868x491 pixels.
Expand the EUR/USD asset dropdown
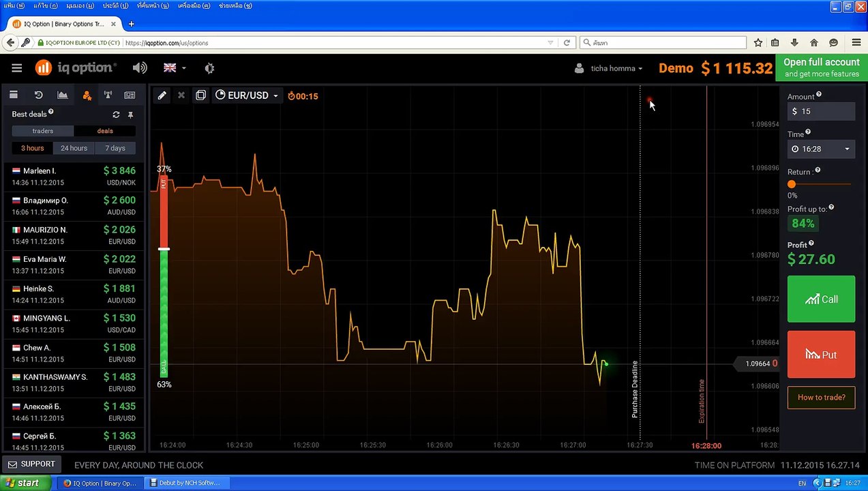point(247,95)
